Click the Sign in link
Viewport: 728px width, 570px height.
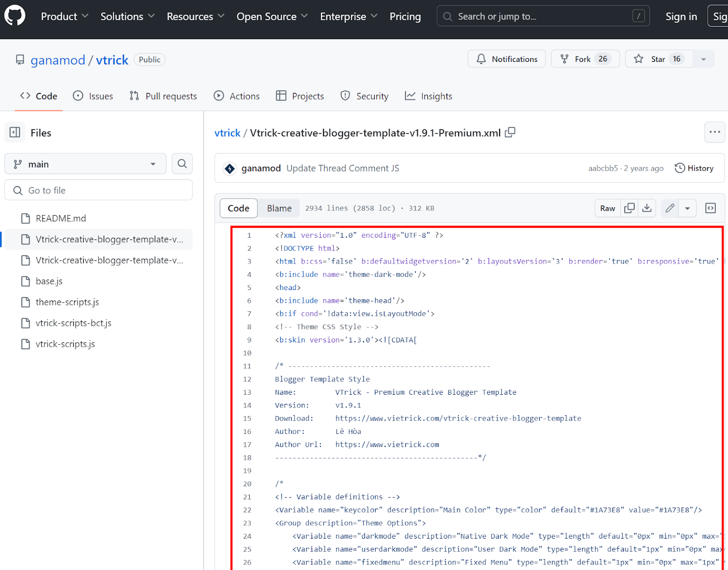pyautogui.click(x=681, y=16)
